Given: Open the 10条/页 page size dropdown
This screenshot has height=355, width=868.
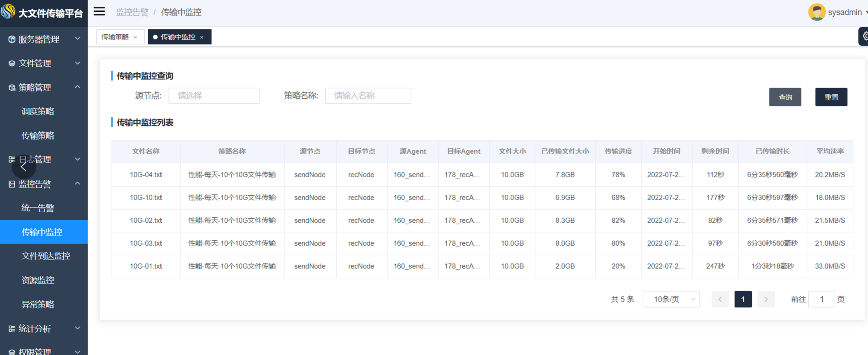Looking at the screenshot, I should 671,299.
